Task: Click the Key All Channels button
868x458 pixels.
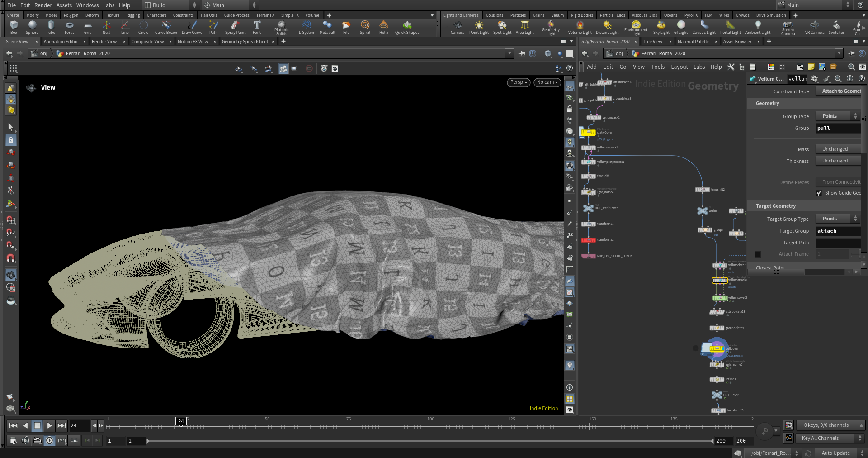Action: click(x=820, y=438)
